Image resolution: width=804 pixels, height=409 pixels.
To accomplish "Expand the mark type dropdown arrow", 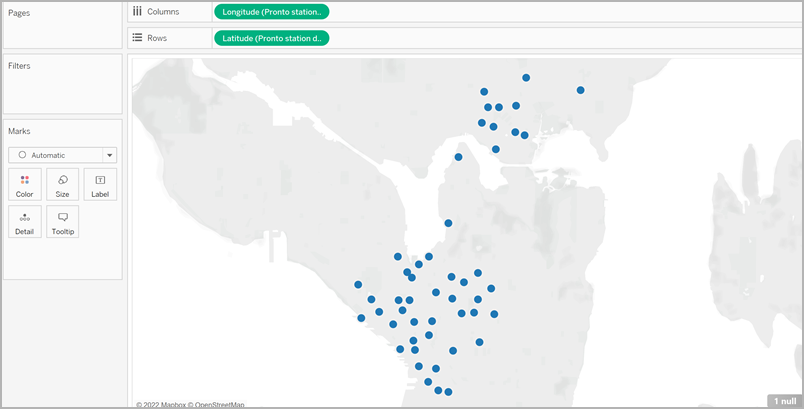I will (109, 155).
